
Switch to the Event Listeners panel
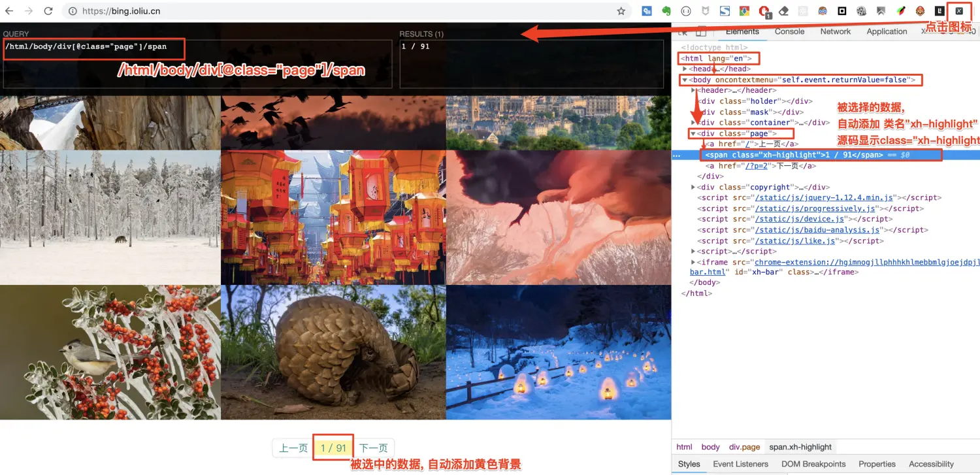[740, 463]
